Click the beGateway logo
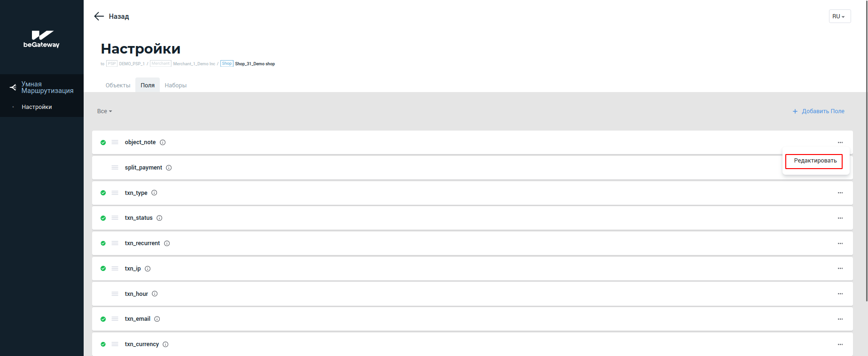The width and height of the screenshot is (868, 356). [42, 39]
